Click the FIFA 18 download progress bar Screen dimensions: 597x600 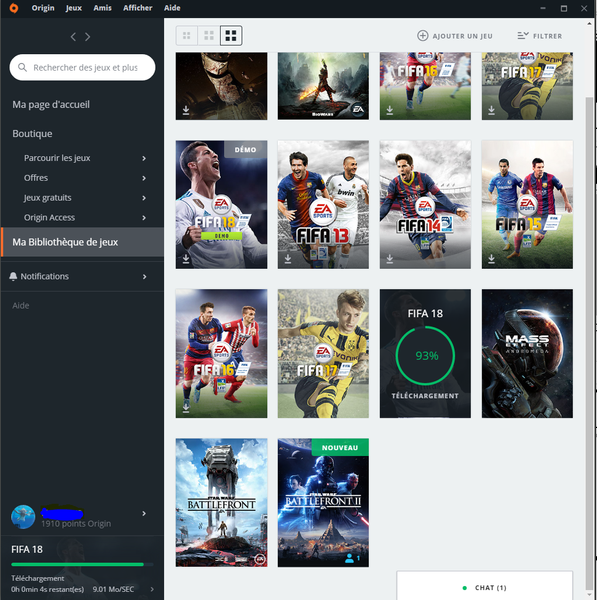coord(82,564)
